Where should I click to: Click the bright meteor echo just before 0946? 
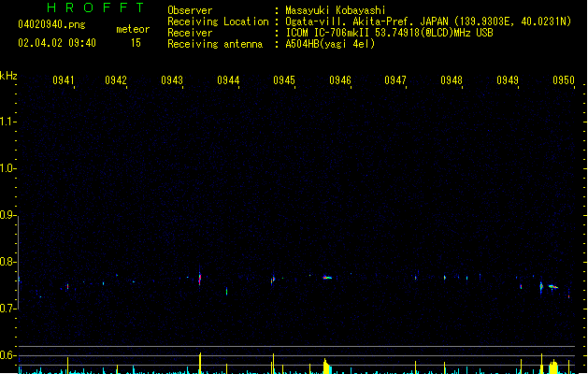tap(327, 278)
